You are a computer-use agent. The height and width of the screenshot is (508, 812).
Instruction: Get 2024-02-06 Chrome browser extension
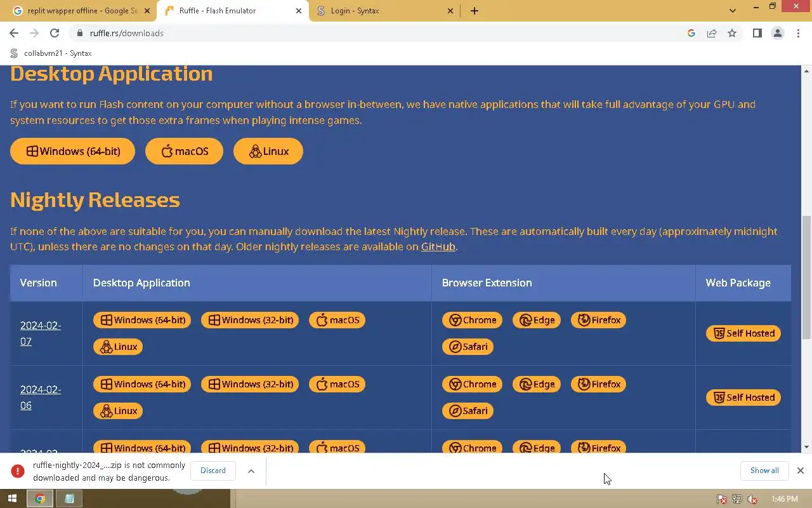[472, 384]
